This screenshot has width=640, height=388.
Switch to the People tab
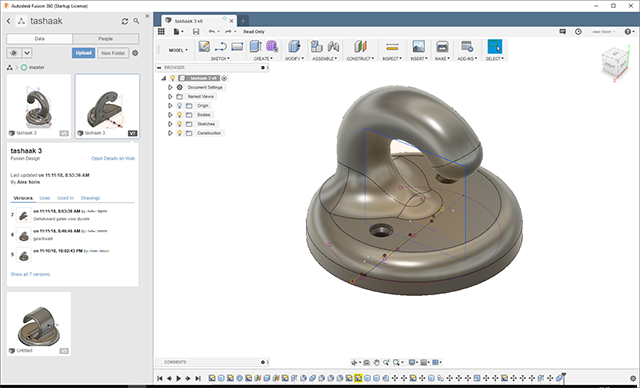(x=106, y=39)
